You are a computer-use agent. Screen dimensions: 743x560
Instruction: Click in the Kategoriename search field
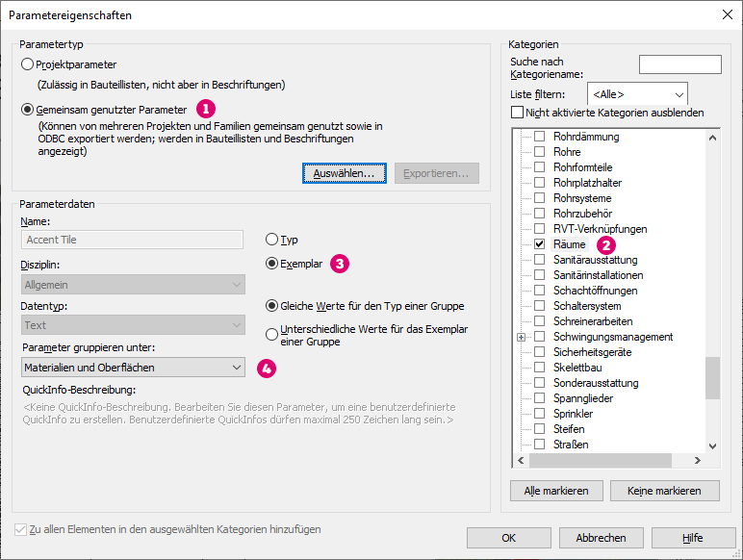pos(679,64)
